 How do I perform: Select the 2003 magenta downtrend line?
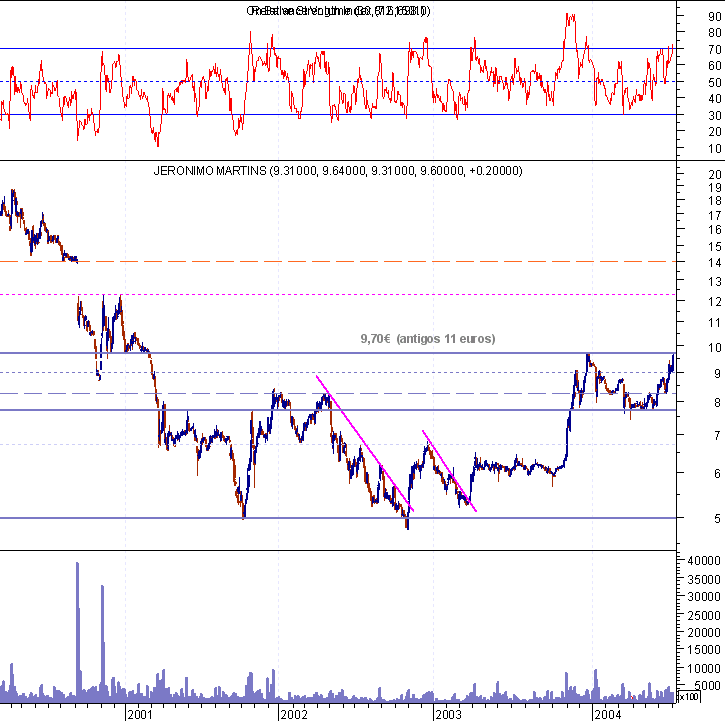pos(449,471)
